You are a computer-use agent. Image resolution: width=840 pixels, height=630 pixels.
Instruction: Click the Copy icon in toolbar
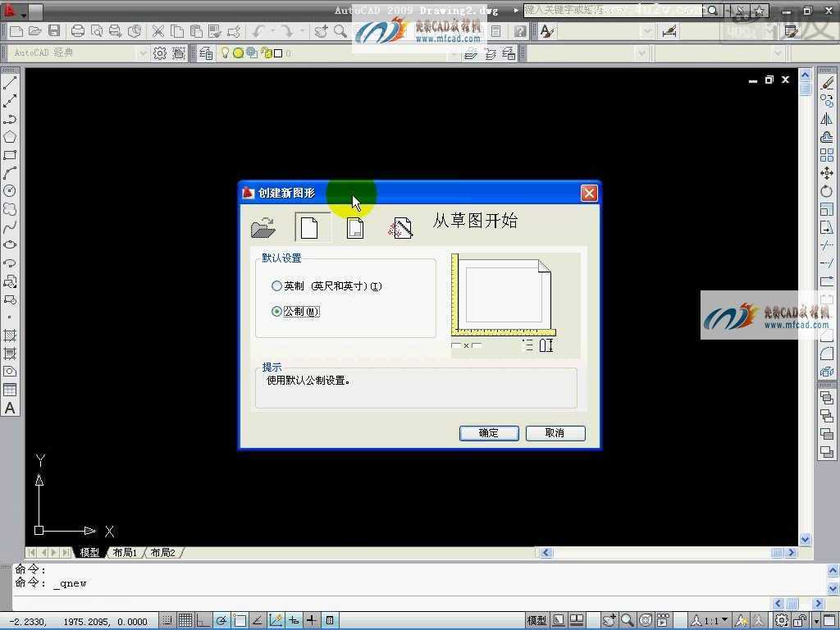(x=177, y=31)
